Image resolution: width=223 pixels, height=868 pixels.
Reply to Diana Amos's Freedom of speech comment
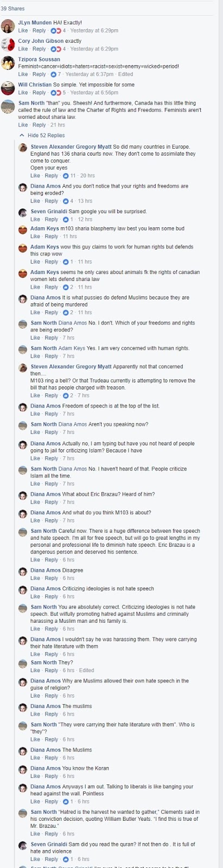(x=52, y=414)
